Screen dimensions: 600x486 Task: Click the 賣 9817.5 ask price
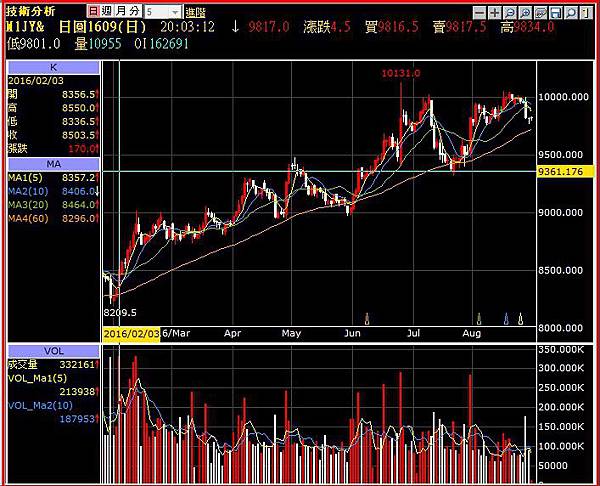(x=460, y=27)
